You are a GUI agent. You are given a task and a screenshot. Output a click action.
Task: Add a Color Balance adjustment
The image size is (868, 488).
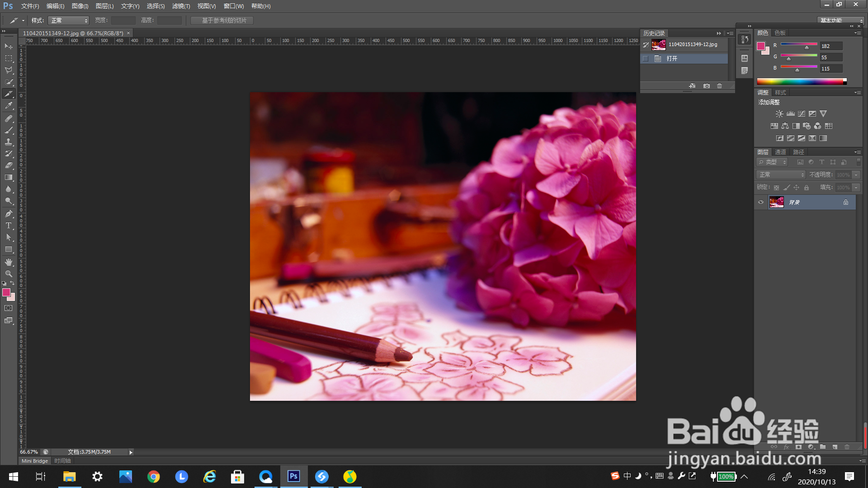coord(785,126)
